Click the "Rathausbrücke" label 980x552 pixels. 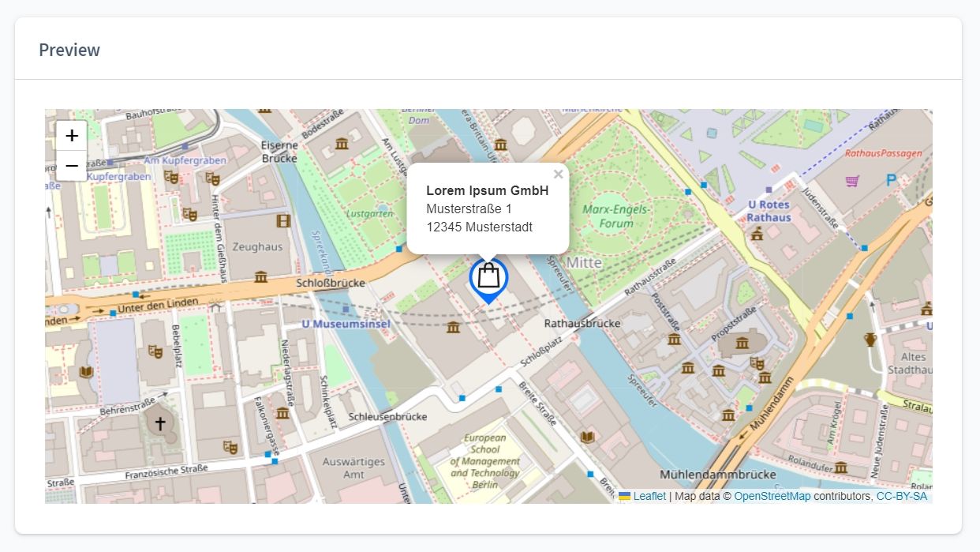[582, 323]
